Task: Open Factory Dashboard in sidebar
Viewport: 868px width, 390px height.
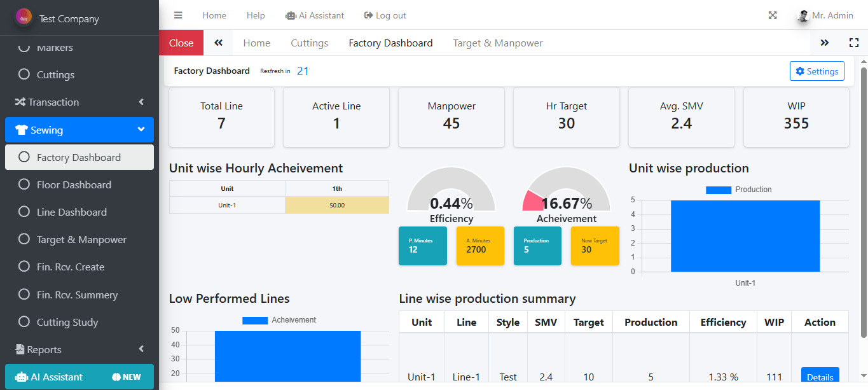Action: tap(79, 157)
